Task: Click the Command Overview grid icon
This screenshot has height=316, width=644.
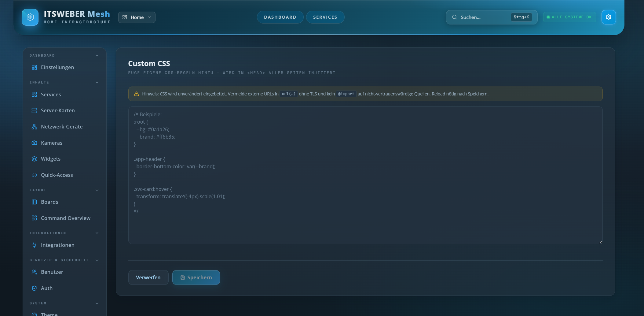Action: pos(34,218)
